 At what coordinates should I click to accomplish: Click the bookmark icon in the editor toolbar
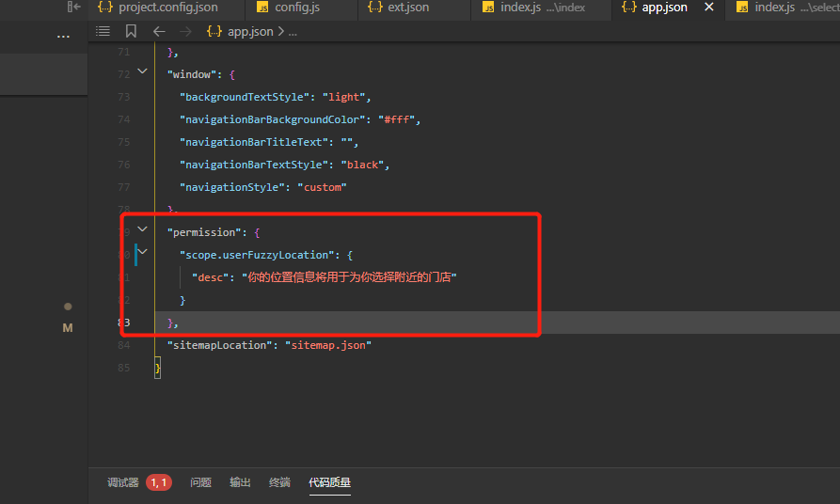(x=131, y=32)
